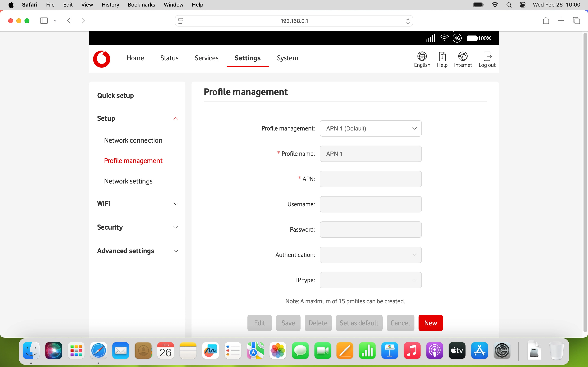Open the Authentication dropdown
This screenshot has height=367, width=588.
(x=371, y=255)
